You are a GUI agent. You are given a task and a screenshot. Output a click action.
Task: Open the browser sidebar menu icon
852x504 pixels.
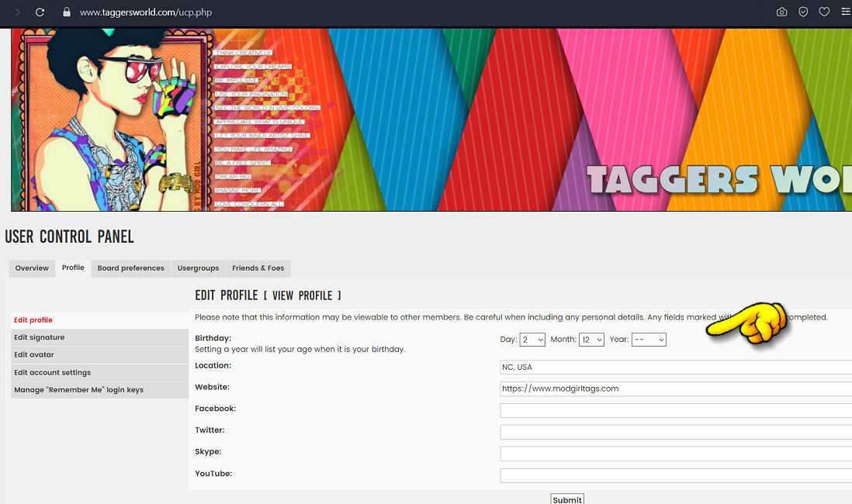coord(846,12)
